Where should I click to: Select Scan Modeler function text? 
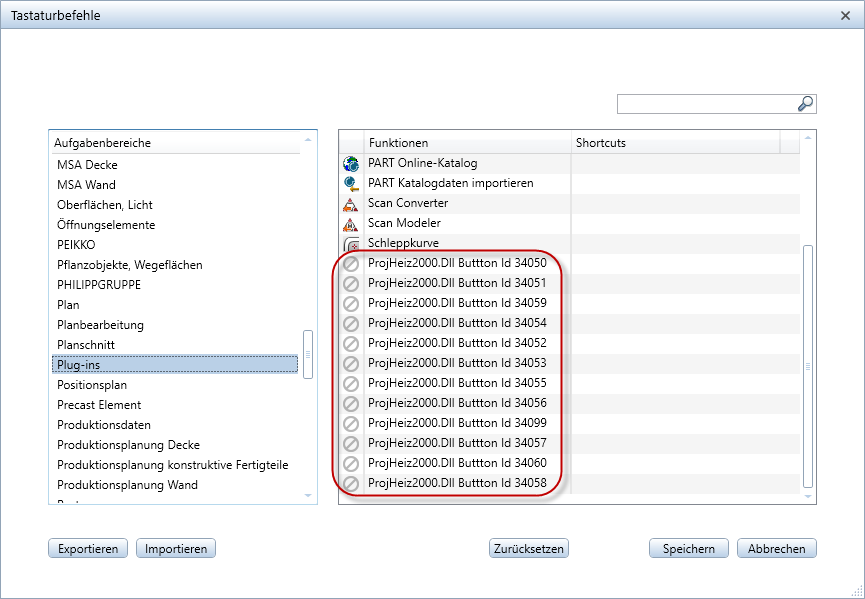[x=404, y=223]
